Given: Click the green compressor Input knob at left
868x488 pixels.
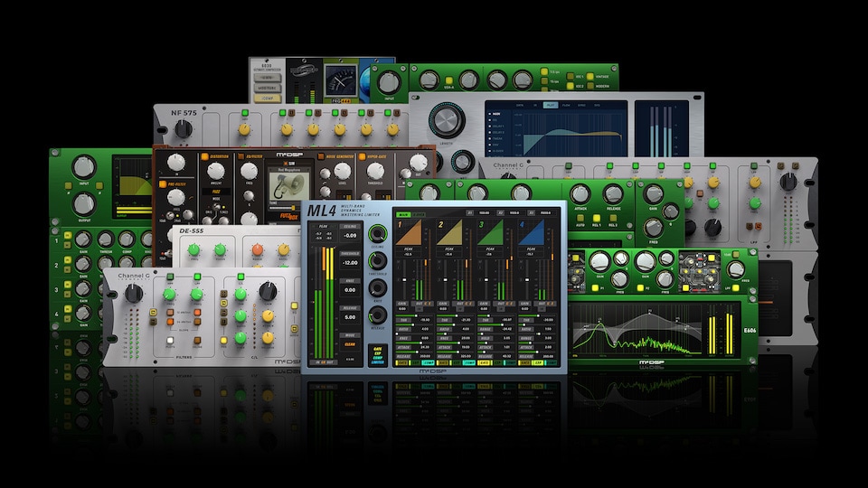Looking at the screenshot, I should point(83,167).
